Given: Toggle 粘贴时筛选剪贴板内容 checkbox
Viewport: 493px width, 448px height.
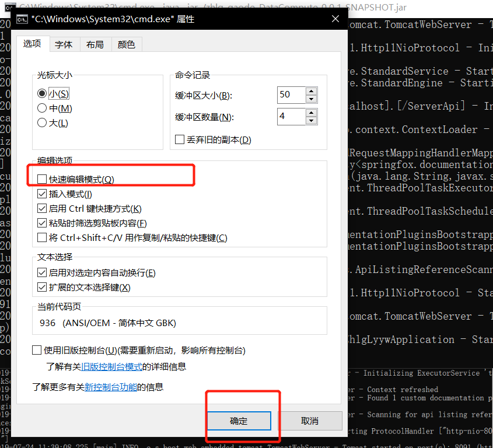Looking at the screenshot, I should (42, 223).
